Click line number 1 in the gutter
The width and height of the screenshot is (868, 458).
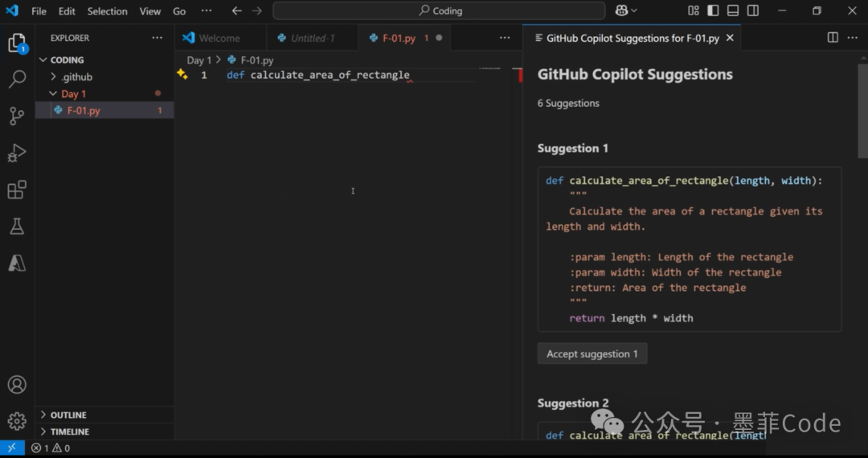click(x=204, y=75)
